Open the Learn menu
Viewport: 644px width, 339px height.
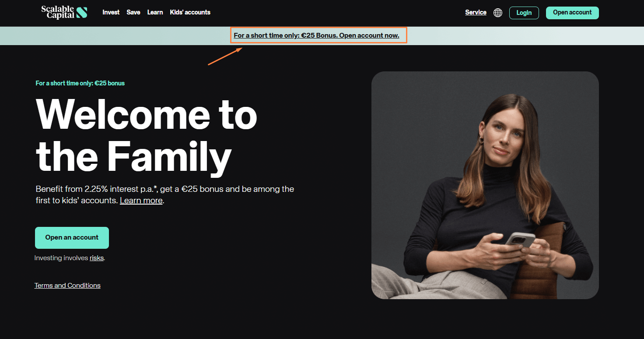(x=155, y=12)
